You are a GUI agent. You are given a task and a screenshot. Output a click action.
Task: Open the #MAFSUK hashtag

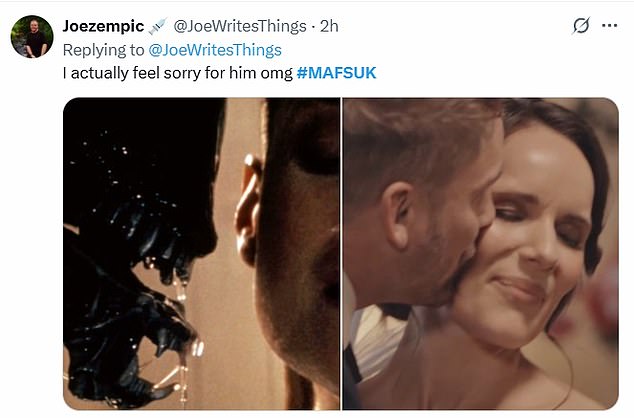[x=336, y=73]
